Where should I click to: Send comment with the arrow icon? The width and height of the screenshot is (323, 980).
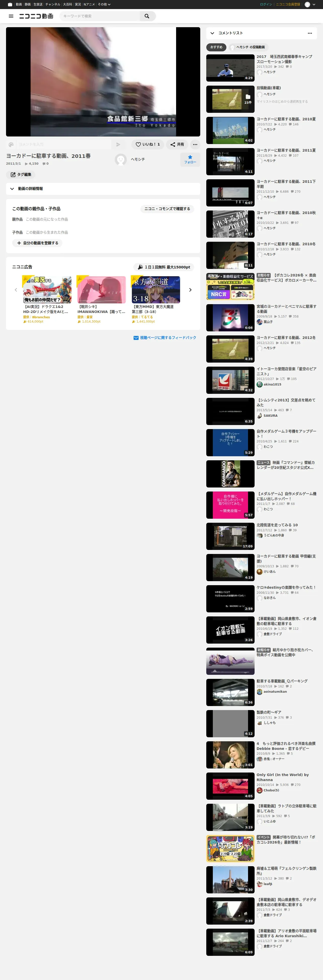coord(118,145)
